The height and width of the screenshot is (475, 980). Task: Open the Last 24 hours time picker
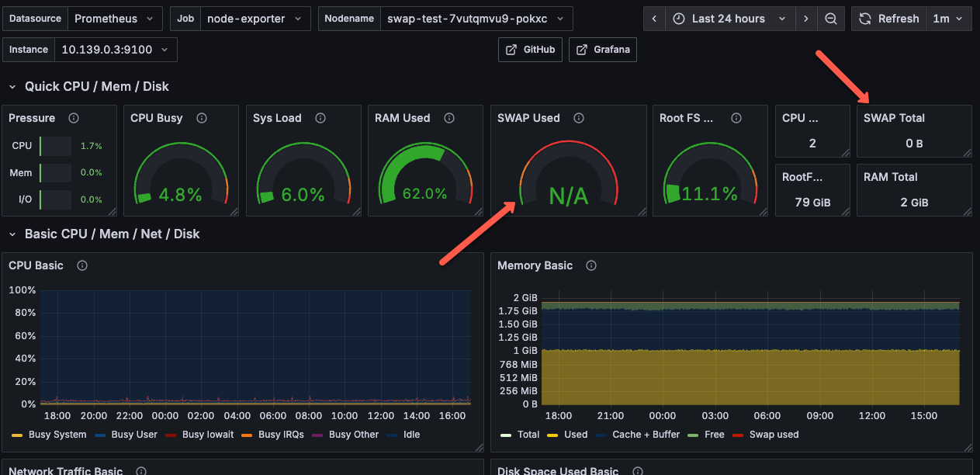[x=729, y=19]
